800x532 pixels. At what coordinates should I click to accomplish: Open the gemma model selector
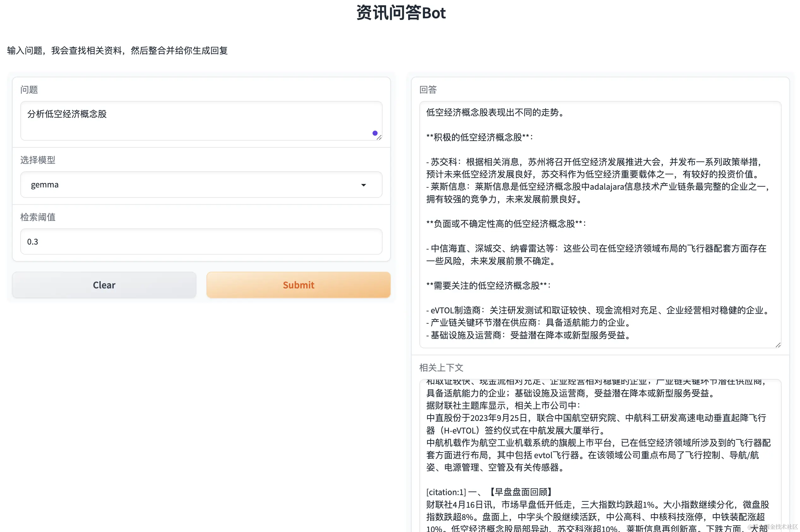click(201, 185)
